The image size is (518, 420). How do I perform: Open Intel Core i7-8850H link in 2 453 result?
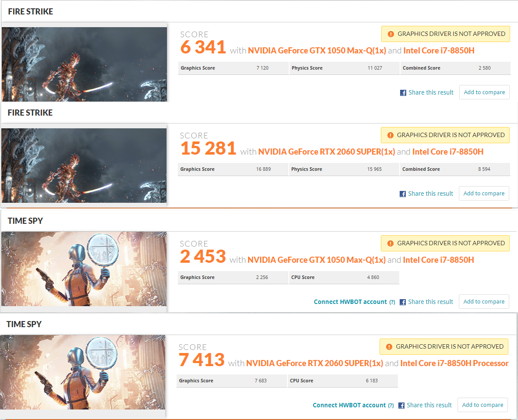point(438,260)
